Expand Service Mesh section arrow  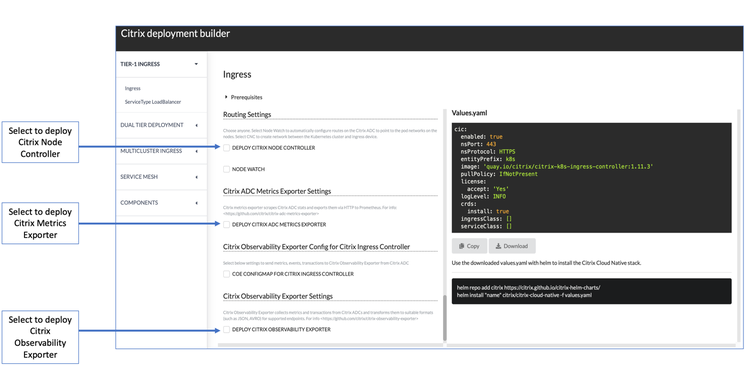197,177
